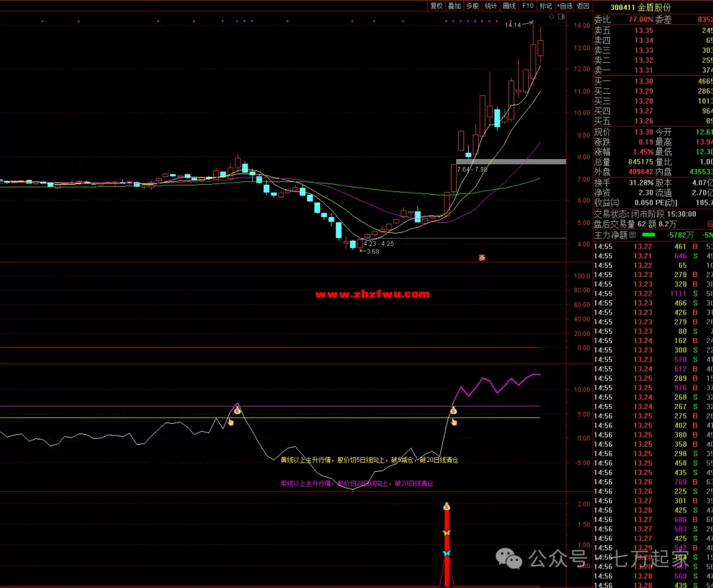Click the 14.00 price axis label

582,26
